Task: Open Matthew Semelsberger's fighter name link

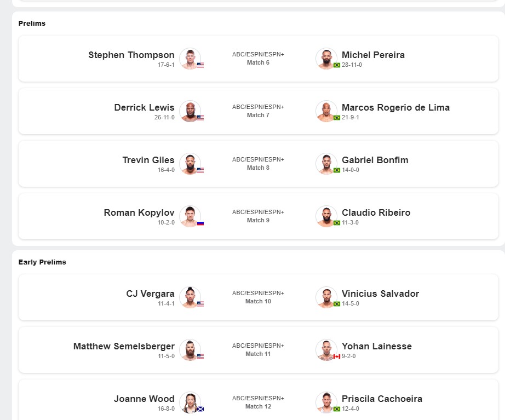Action: pyautogui.click(x=124, y=346)
